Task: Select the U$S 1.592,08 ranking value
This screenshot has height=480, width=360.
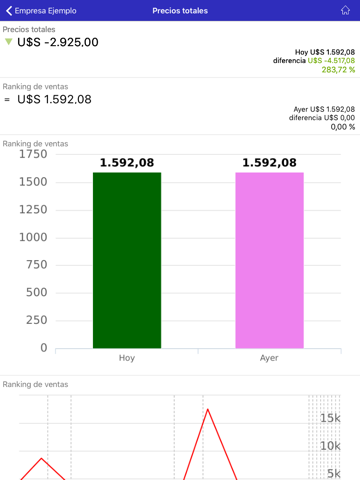Action: pos(54,99)
